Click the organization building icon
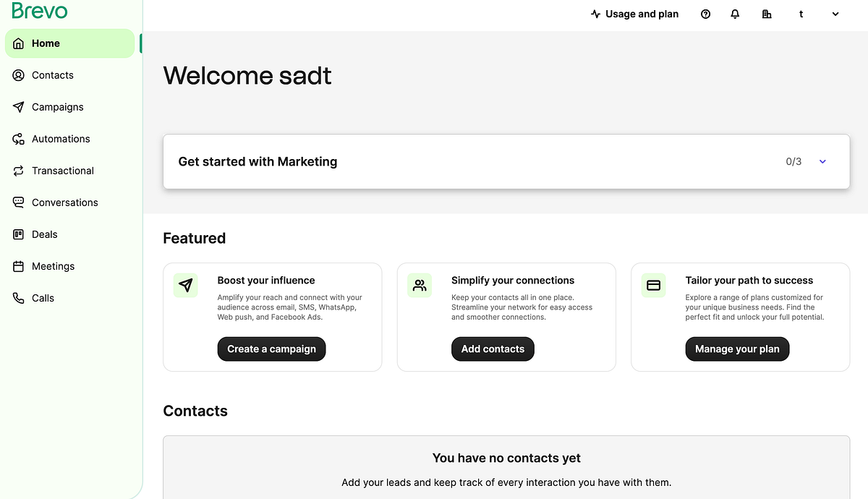The height and width of the screenshot is (499, 868). (x=767, y=14)
